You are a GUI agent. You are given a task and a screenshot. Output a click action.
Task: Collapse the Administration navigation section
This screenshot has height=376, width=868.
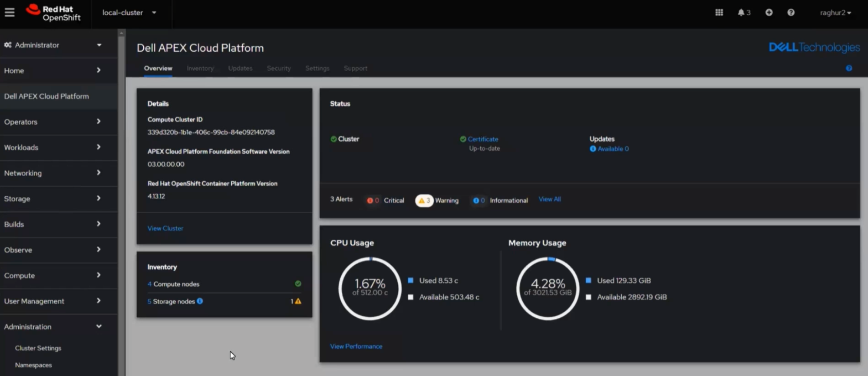tap(53, 327)
